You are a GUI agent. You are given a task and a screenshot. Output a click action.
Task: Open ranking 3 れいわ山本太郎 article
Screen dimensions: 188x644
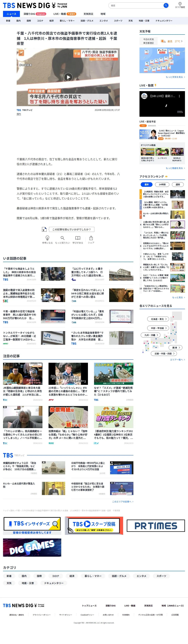pyautogui.click(x=162, y=215)
